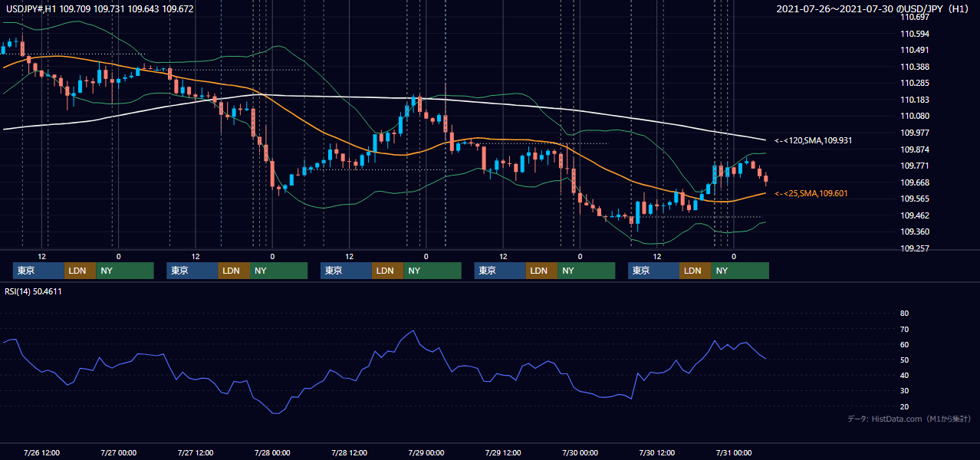
Task: Click the 109.771 price axis label
Action: point(914,166)
